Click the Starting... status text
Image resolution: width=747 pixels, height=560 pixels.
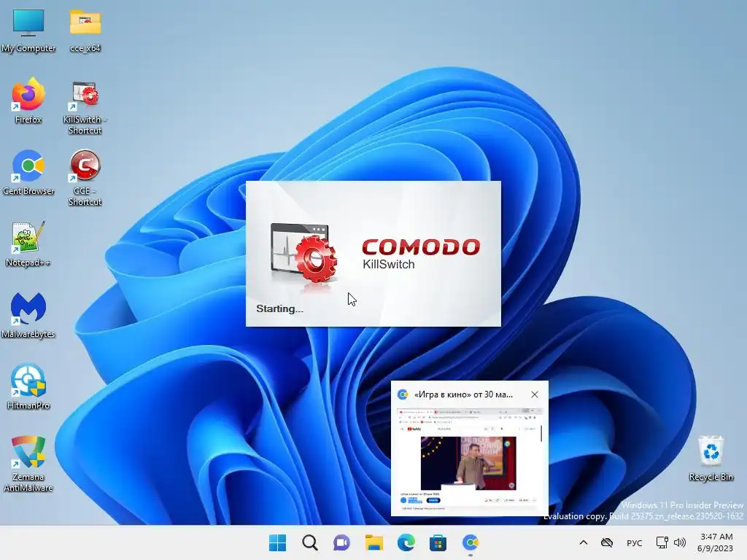point(279,308)
